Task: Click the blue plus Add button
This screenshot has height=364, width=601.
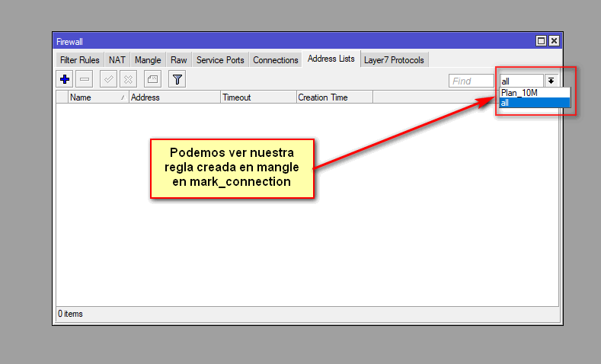Action: (x=65, y=79)
